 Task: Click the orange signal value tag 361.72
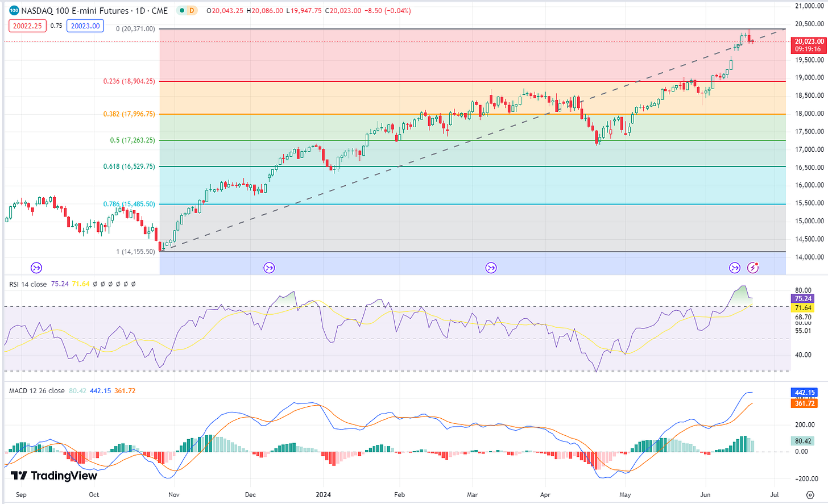tap(805, 403)
